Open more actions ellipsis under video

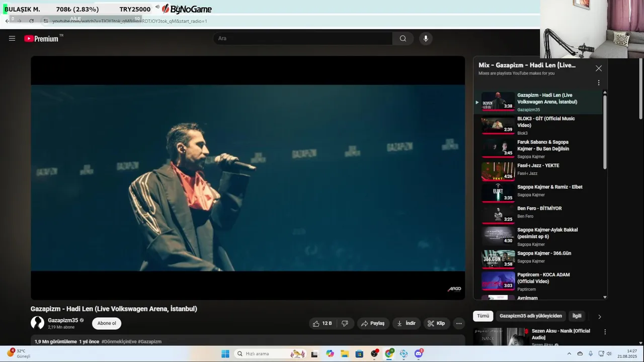pyautogui.click(x=459, y=323)
